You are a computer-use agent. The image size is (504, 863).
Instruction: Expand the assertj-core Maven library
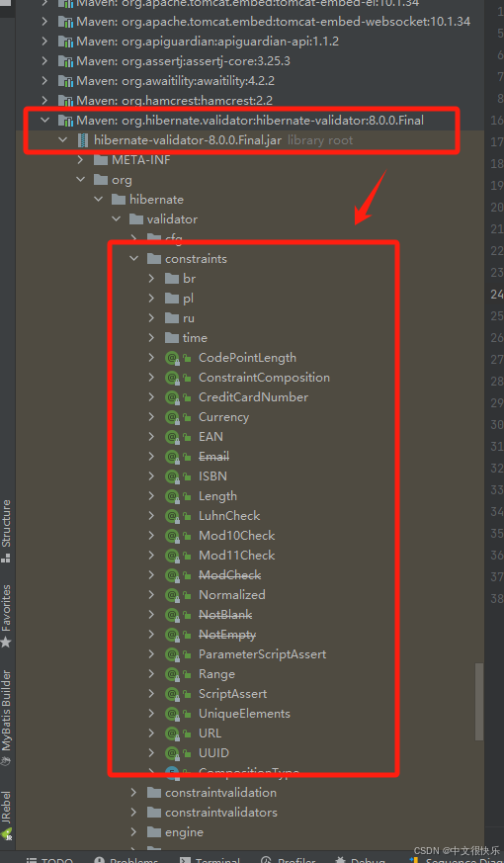(45, 61)
